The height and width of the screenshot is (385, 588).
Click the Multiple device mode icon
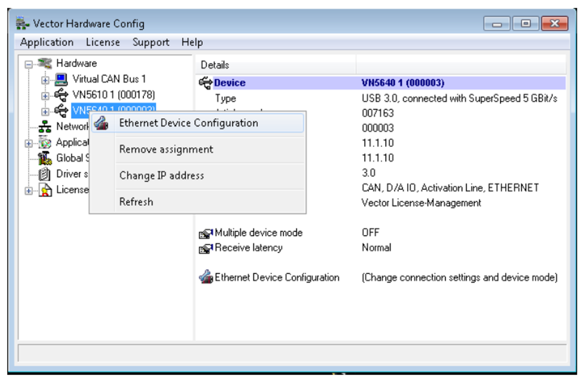point(206,233)
